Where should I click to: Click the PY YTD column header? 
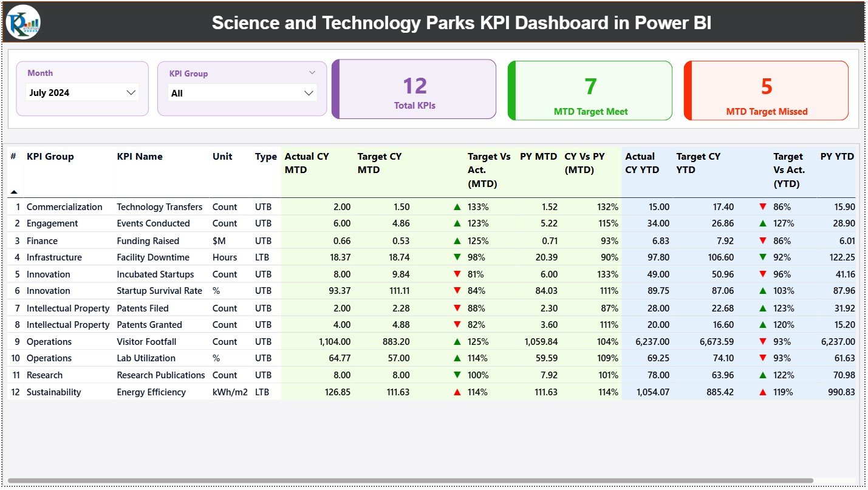[837, 157]
